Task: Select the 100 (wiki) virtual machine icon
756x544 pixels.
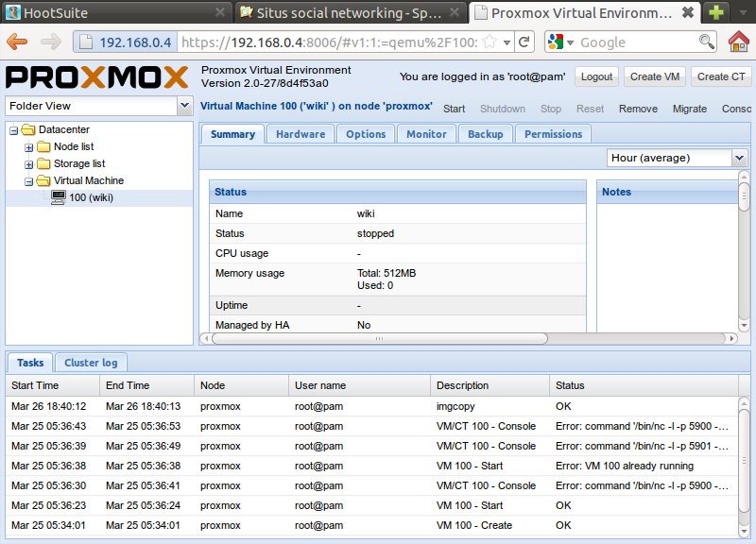Action: coord(58,197)
